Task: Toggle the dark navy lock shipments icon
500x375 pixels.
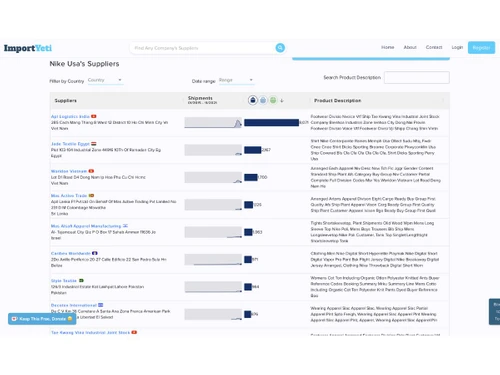Action: (x=253, y=100)
